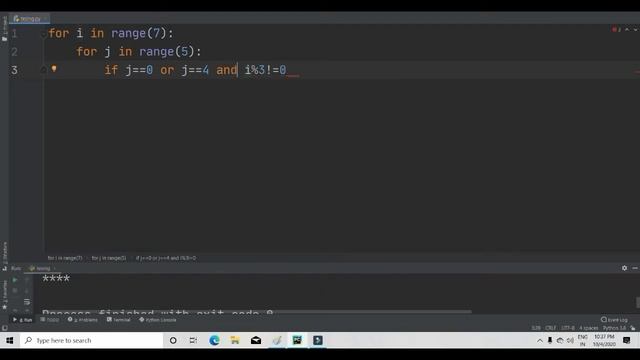Launch Microsoft Edge from taskbar
Image resolution: width=640 pixels, height=360 pixels.
pyautogui.click(x=214, y=340)
